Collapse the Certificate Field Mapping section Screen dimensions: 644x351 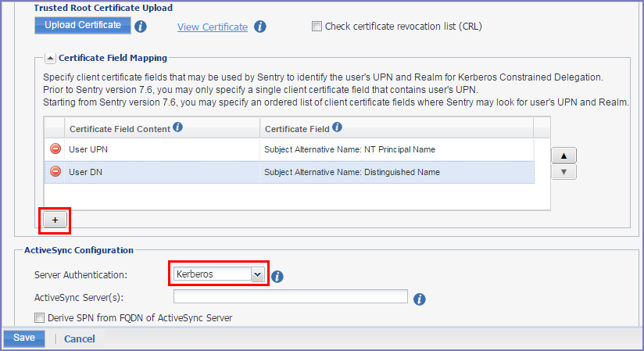pyautogui.click(x=50, y=58)
